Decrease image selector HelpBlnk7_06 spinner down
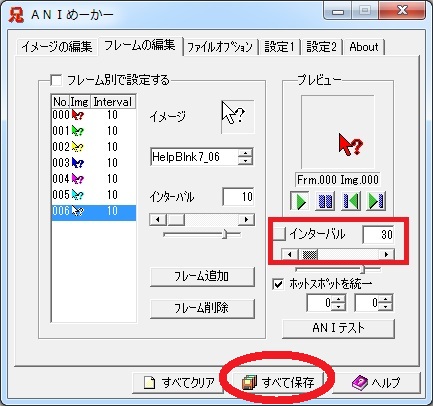 [246, 161]
